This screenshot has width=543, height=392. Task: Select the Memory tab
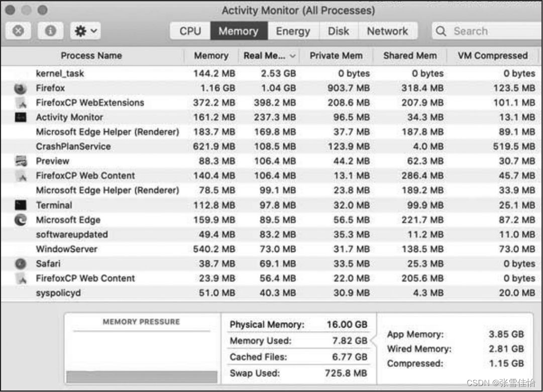click(x=239, y=31)
